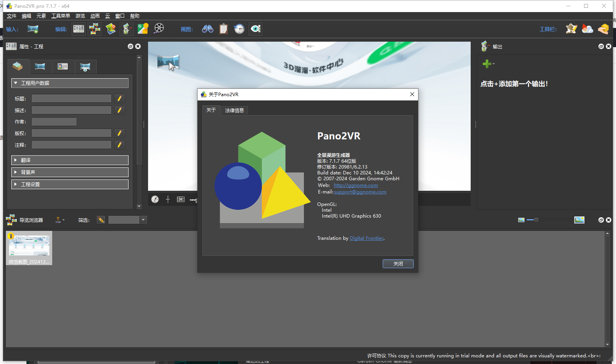The height and width of the screenshot is (364, 616).
Task: Open the Tour Browser toolbar icon
Action: click(x=95, y=29)
